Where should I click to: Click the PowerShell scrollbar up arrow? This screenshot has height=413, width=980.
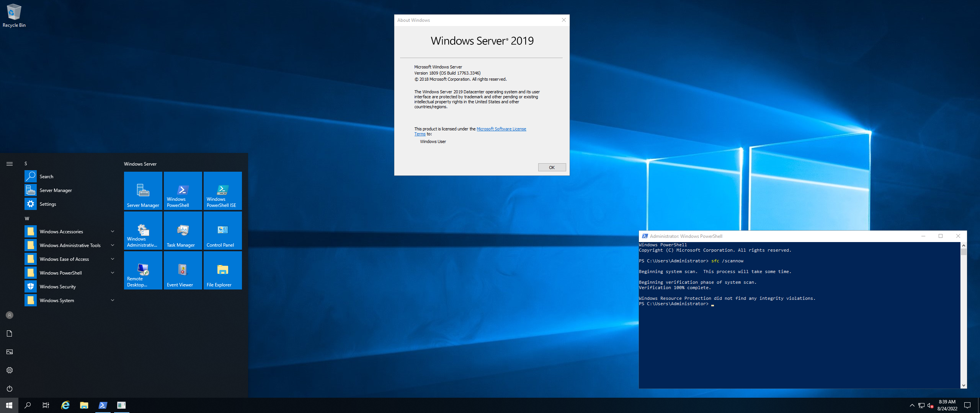964,245
